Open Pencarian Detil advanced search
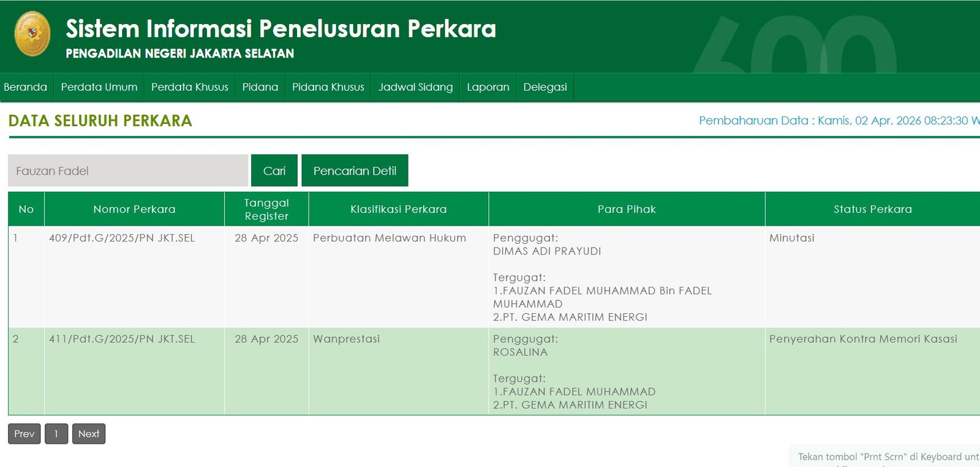This screenshot has height=467, width=980. click(x=355, y=170)
